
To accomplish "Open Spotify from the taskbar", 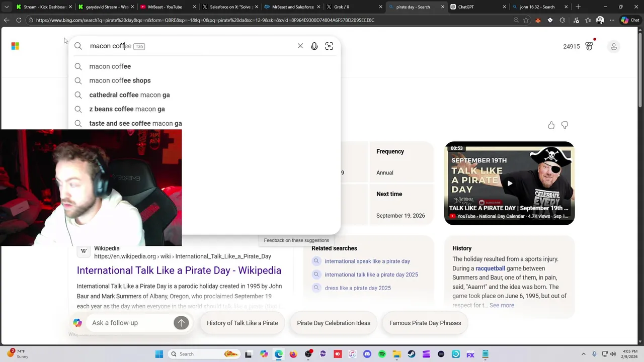I will [381, 354].
